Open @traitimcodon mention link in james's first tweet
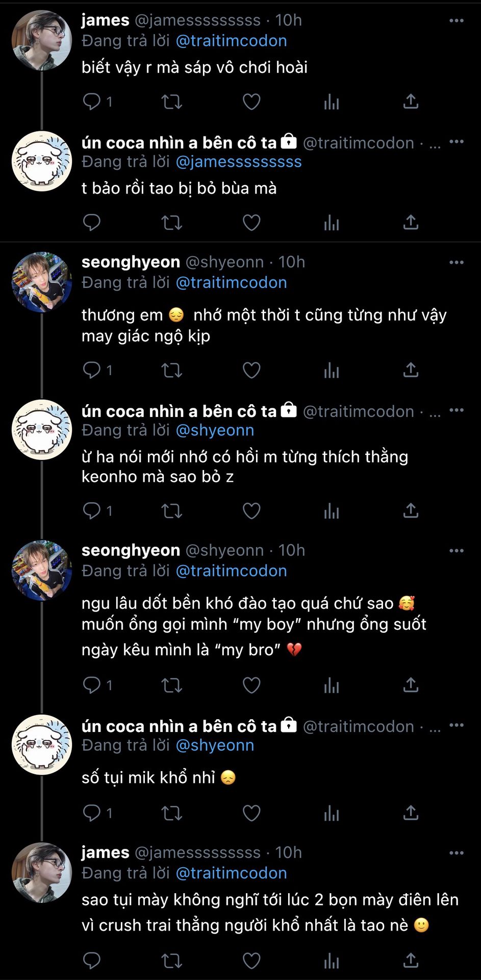Image resolution: width=481 pixels, height=980 pixels. click(x=231, y=41)
